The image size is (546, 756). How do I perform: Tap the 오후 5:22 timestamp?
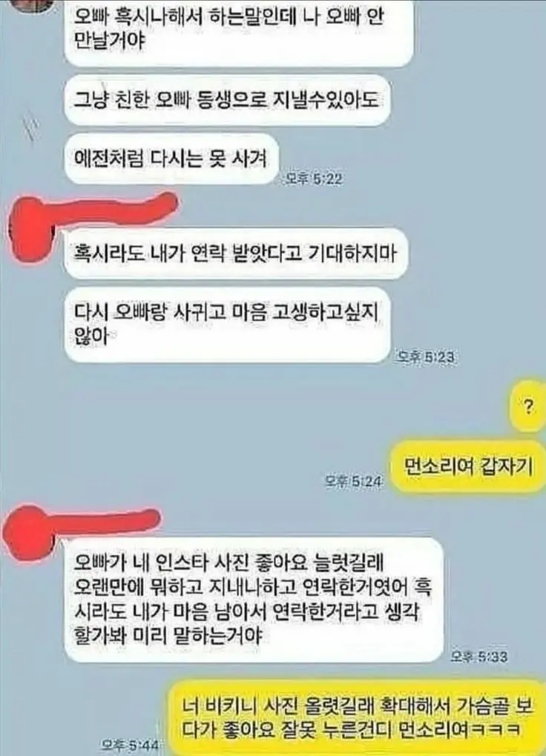tap(313, 179)
